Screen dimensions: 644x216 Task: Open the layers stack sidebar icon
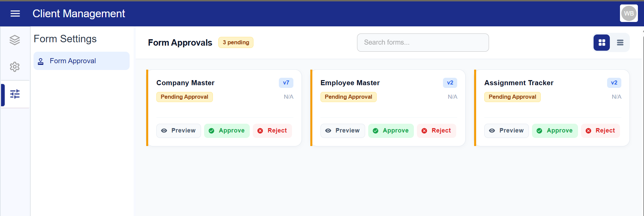[x=15, y=40]
